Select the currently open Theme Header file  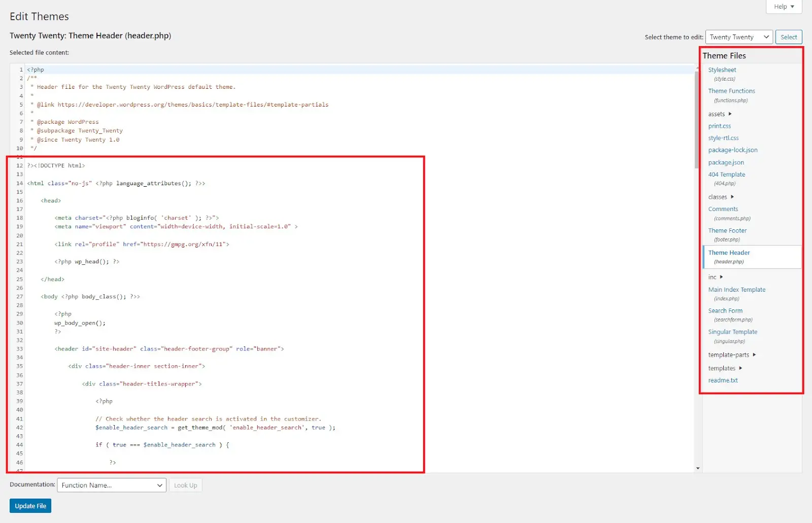click(x=728, y=252)
